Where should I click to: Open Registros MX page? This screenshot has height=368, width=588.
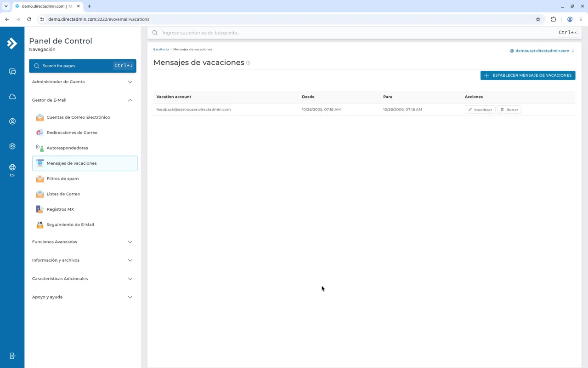click(85, 209)
